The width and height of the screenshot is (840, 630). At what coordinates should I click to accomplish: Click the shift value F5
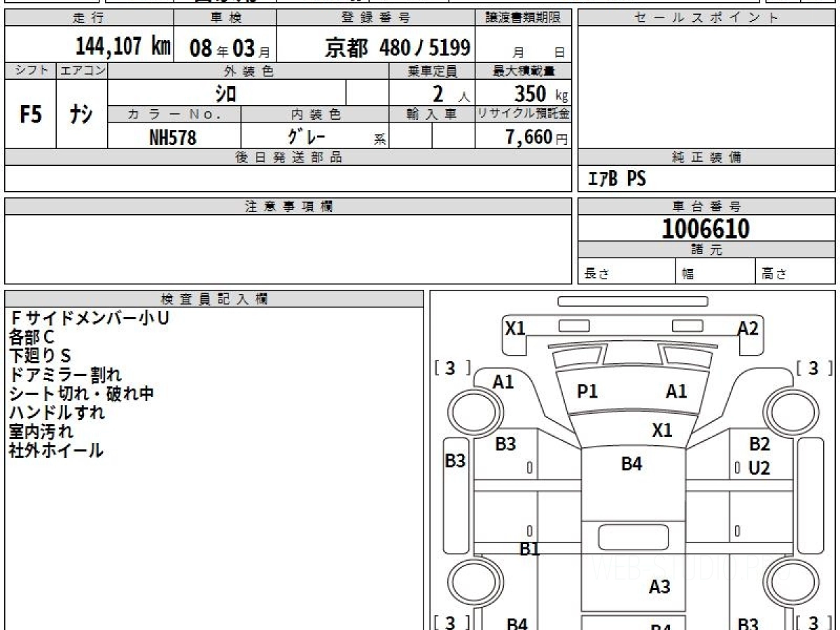pyautogui.click(x=30, y=114)
